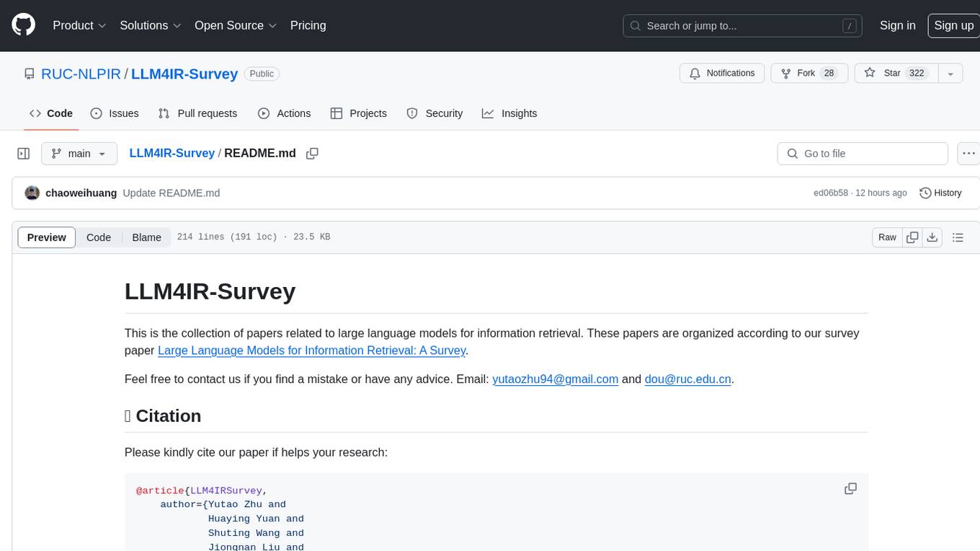
Task: Open chaoweihuang's avatar profile
Action: [32, 193]
